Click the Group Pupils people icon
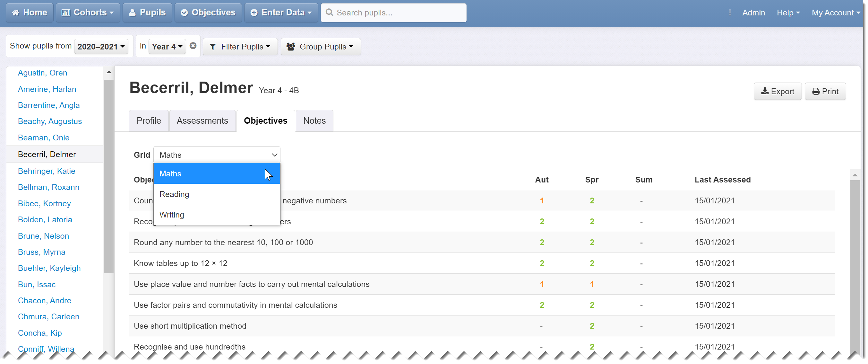The height and width of the screenshot is (364, 868). (x=291, y=47)
